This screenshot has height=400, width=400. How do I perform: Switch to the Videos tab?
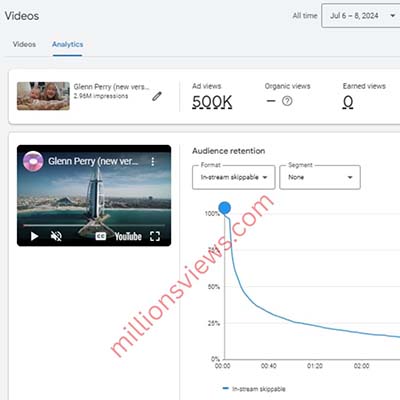24,44
